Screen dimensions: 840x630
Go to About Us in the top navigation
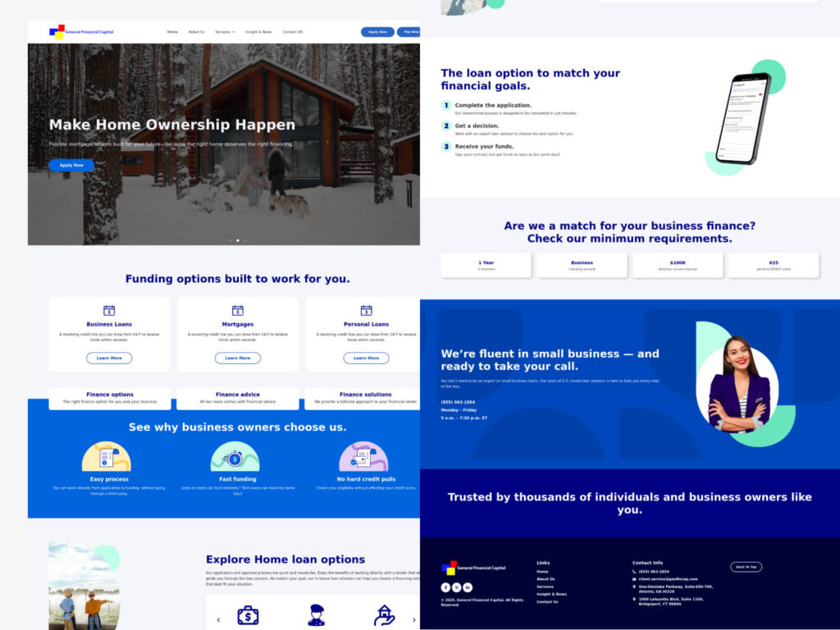coord(197,32)
